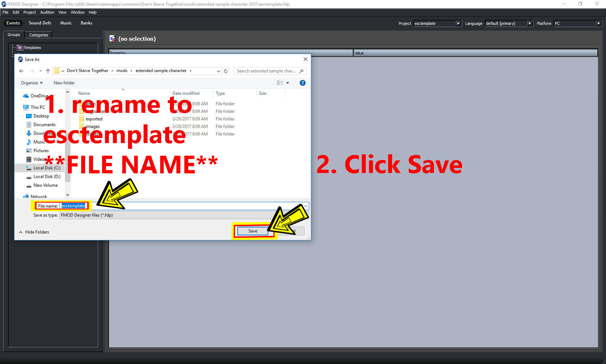This screenshot has height=364, width=606.
Task: Switch to the Sound Defs tab
Action: 40,23
